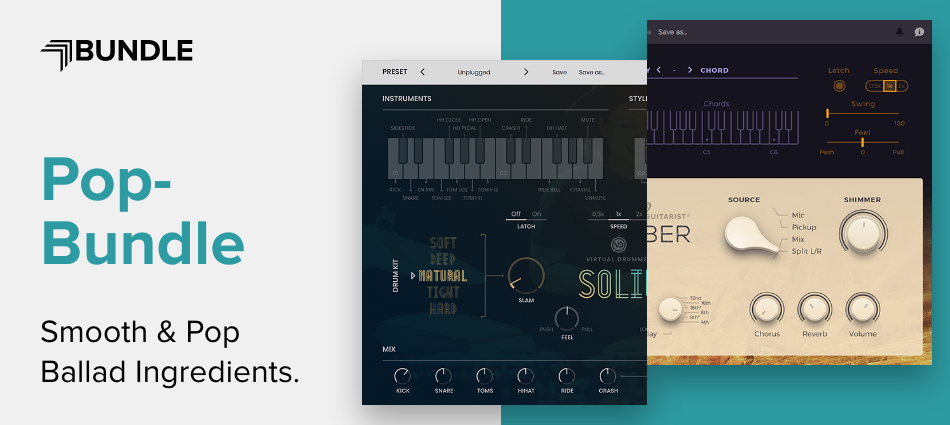This screenshot has width=950, height=425.
Task: Choose the Deep drum kit
Action: (443, 259)
